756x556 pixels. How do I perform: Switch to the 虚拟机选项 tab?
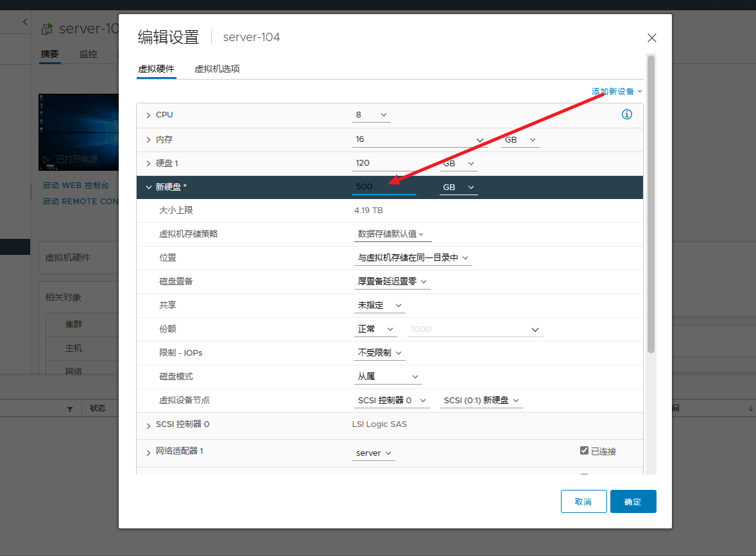[x=217, y=69]
